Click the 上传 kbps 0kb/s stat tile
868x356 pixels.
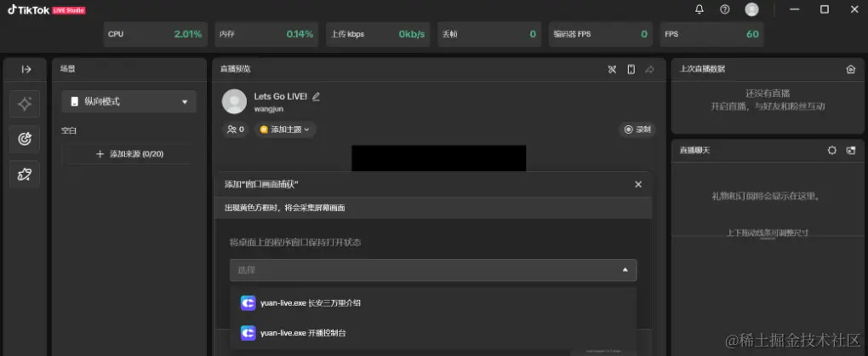coord(378,34)
